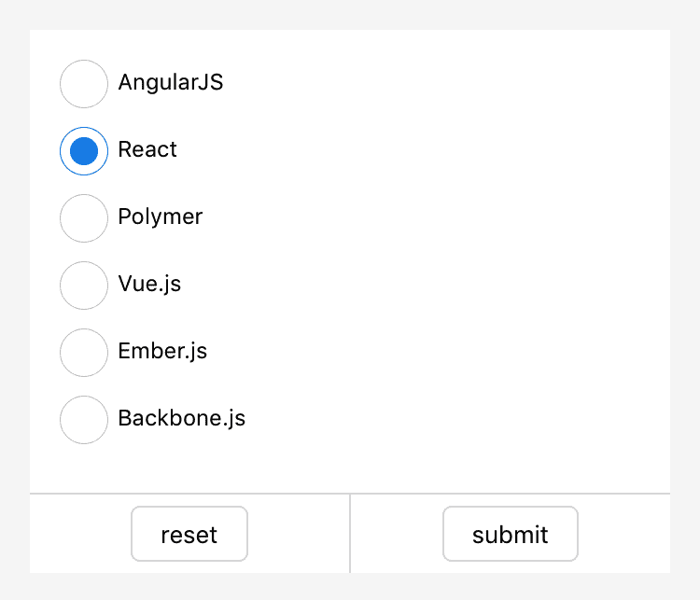Viewport: 700px width, 600px height.
Task: Reset the framework selection form
Action: 189,534
